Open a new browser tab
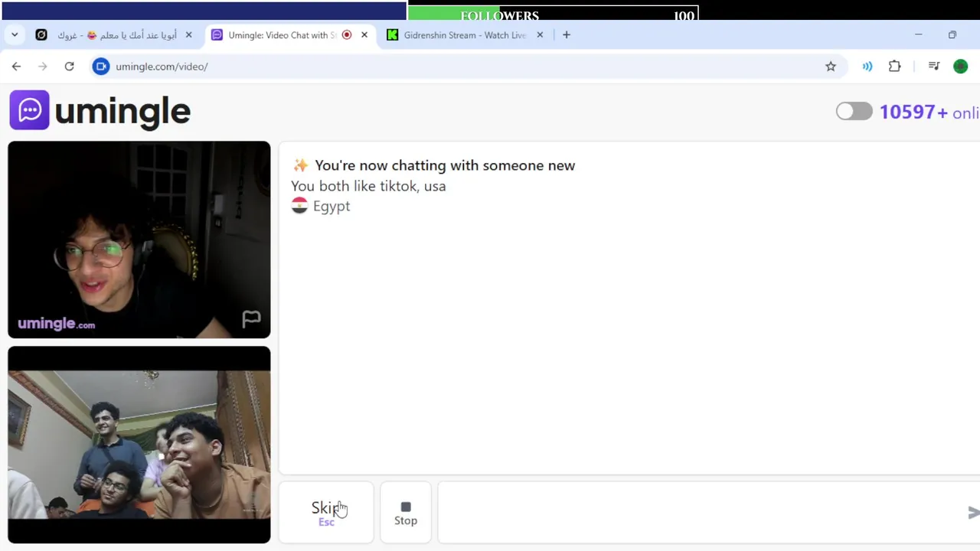This screenshot has width=980, height=551. coord(567,35)
